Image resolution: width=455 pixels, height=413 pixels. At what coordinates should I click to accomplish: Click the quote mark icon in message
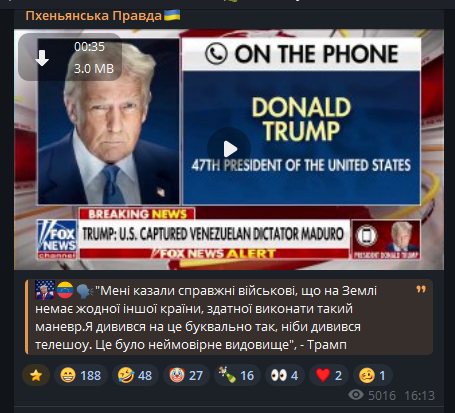tap(421, 289)
